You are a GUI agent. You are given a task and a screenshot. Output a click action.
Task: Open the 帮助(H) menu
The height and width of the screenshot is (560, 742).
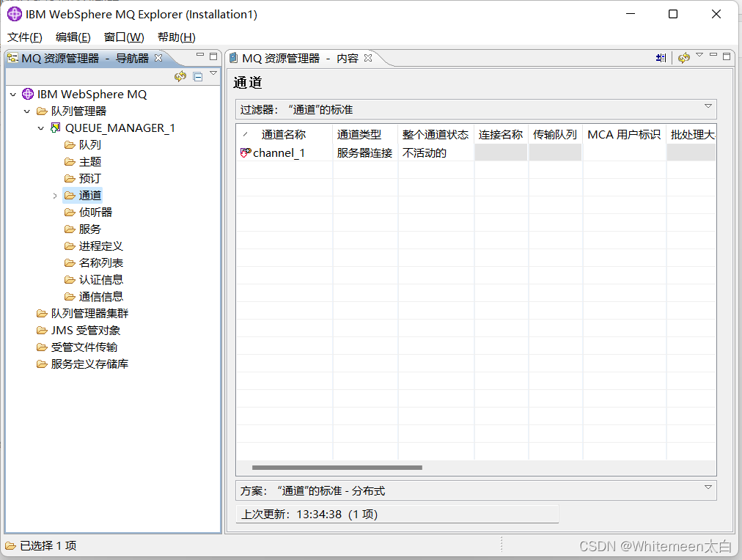(x=177, y=37)
